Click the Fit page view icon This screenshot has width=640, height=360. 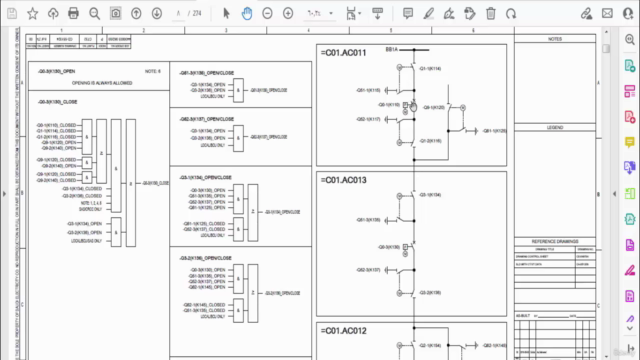pos(351,13)
